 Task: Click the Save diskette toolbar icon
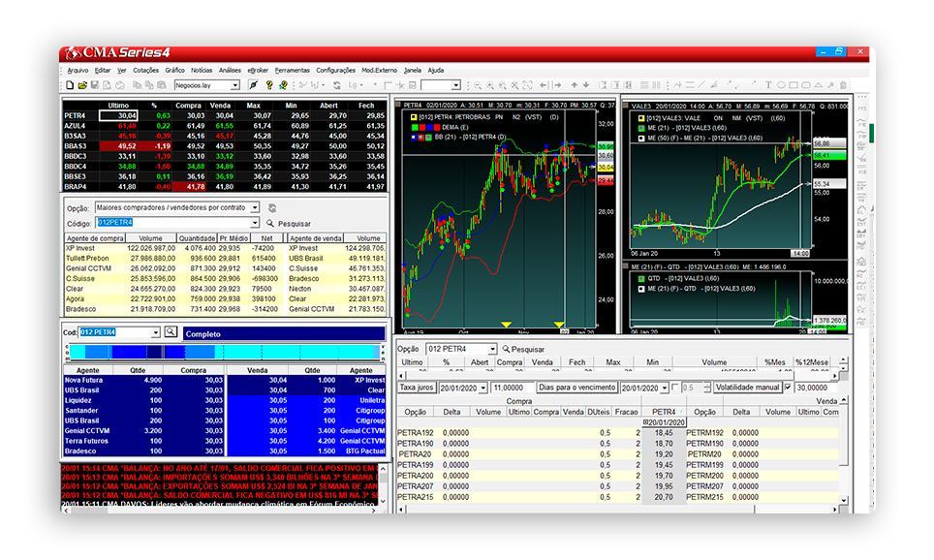(x=95, y=85)
